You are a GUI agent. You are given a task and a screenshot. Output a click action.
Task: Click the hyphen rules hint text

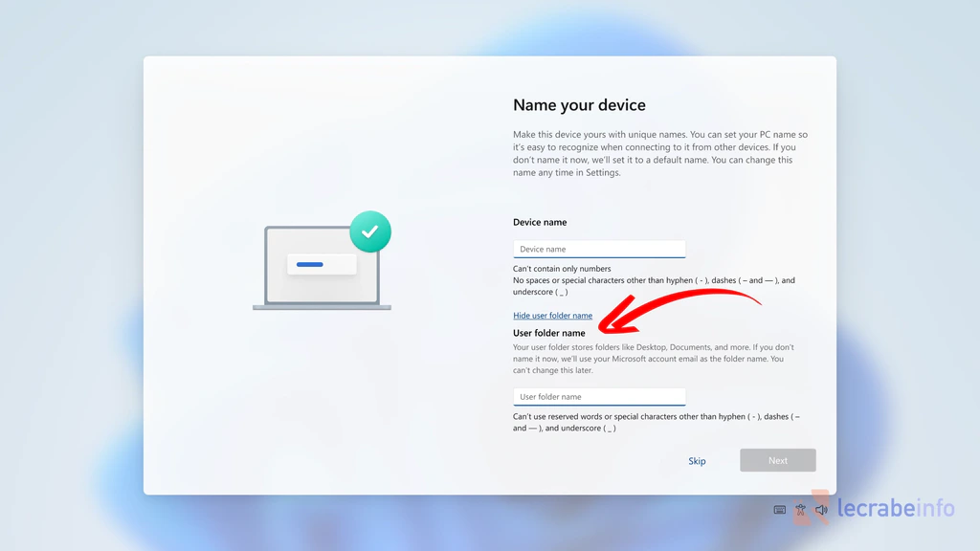(660, 280)
